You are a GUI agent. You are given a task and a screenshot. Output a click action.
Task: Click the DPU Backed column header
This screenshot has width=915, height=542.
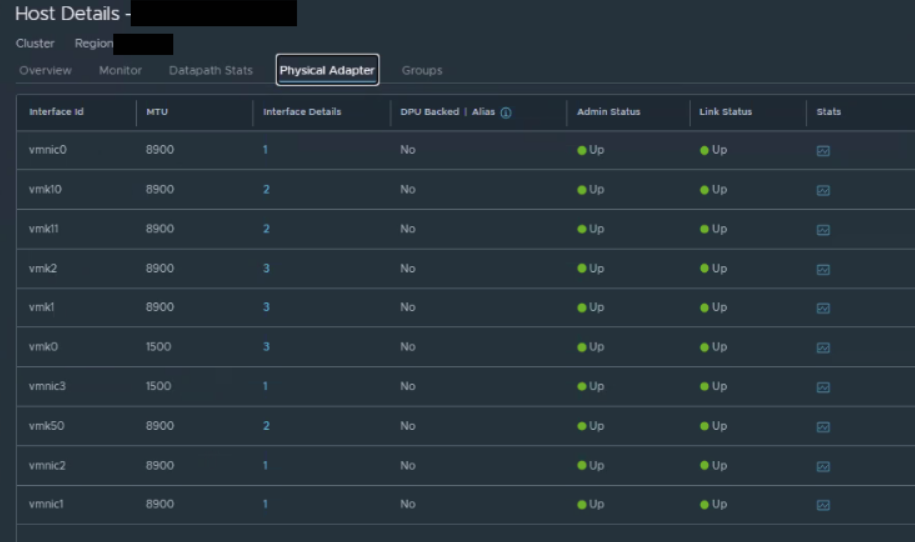(429, 111)
